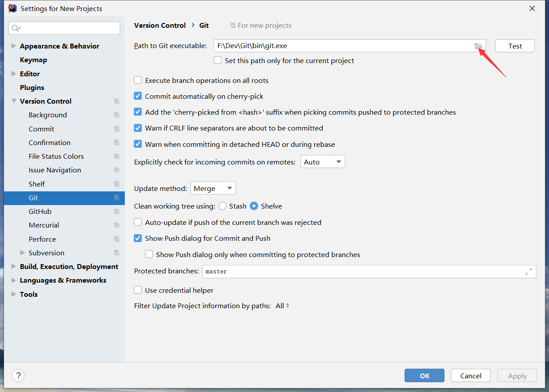Uncheck Commit automatically on cherry-pick
Image resolution: width=549 pixels, height=392 pixels.
click(138, 96)
